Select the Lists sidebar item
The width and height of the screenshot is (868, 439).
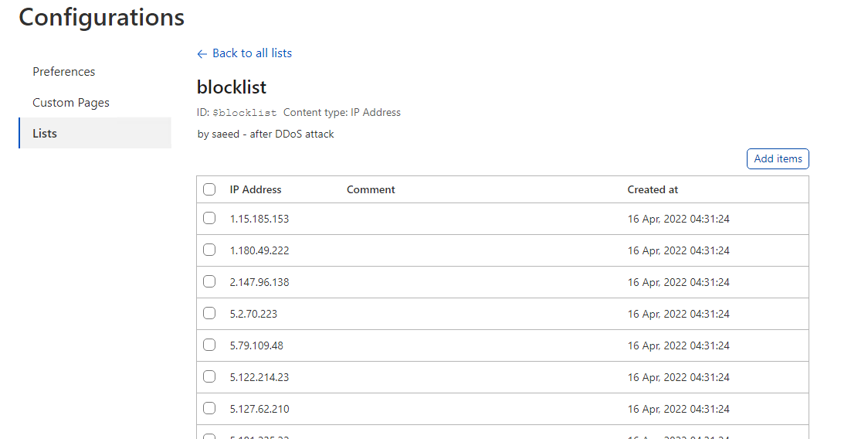45,134
